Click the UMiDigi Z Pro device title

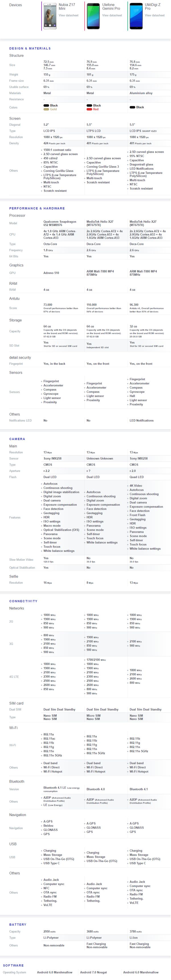tap(152, 7)
